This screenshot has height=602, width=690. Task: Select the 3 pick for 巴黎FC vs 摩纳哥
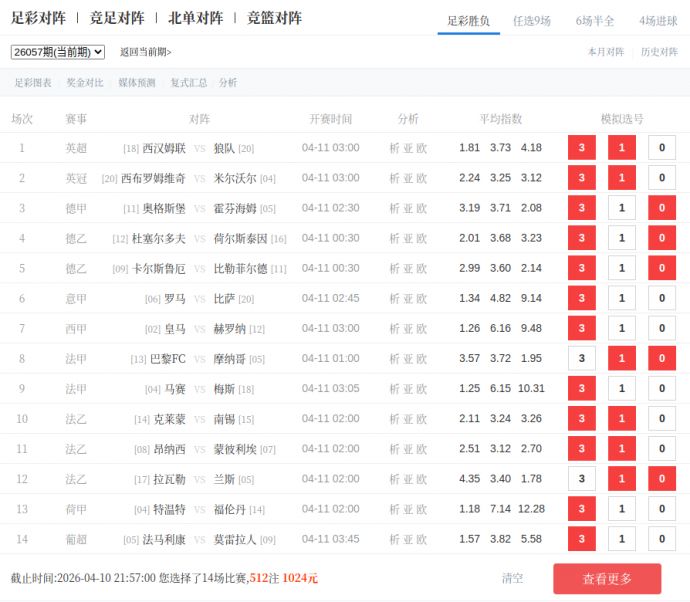[581, 358]
